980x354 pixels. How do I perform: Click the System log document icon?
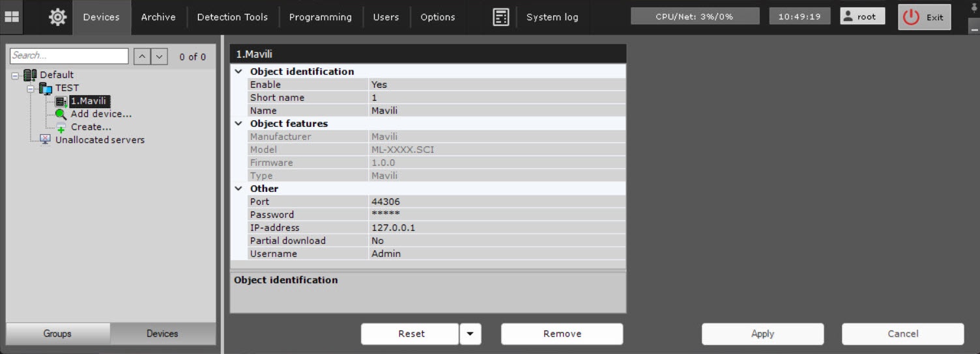500,18
